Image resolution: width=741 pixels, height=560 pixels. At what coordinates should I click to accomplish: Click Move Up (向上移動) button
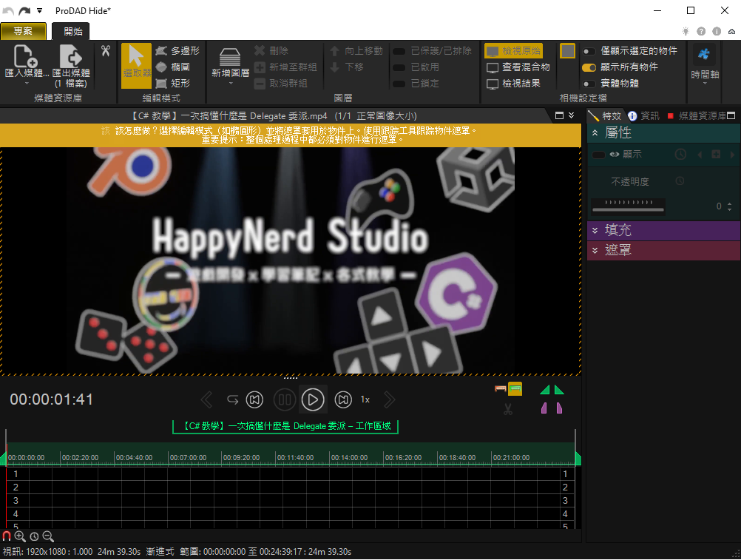[x=356, y=50]
